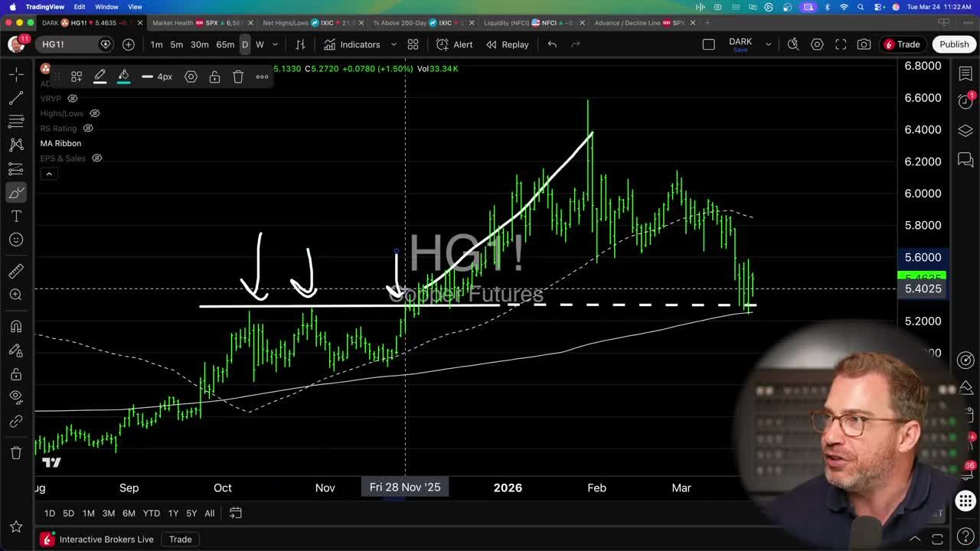Select the Brush tool in the left sidebar
The height and width of the screenshot is (551, 980).
[x=15, y=192]
